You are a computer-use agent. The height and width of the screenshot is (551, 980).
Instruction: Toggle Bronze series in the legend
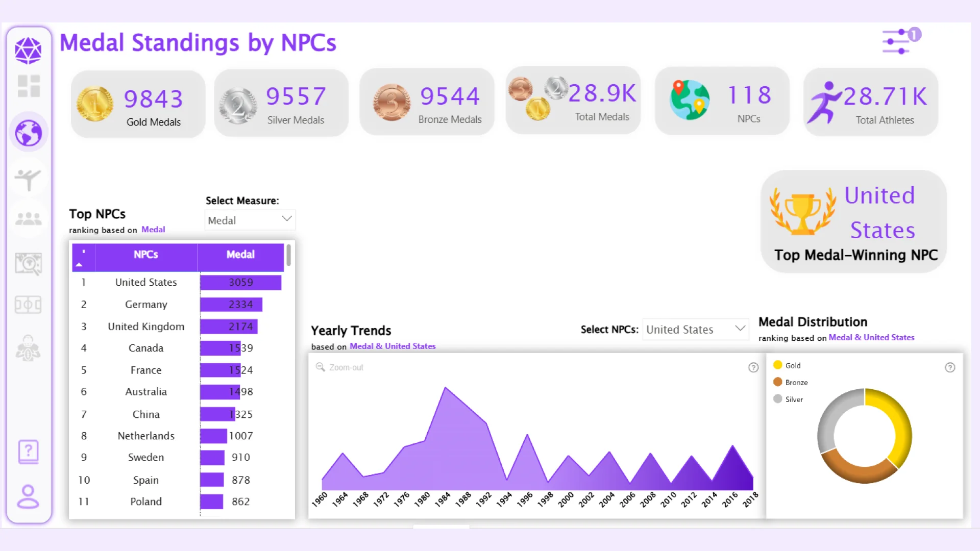click(791, 382)
